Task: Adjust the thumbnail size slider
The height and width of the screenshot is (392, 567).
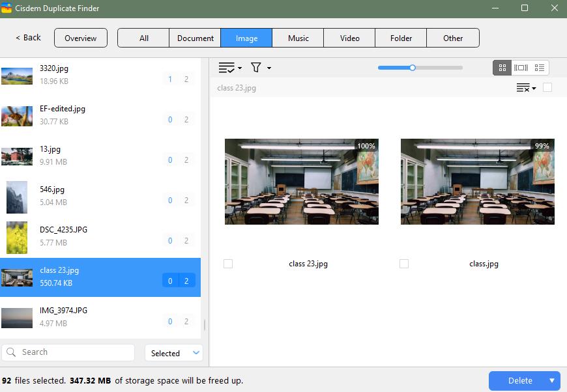Action: [x=413, y=68]
